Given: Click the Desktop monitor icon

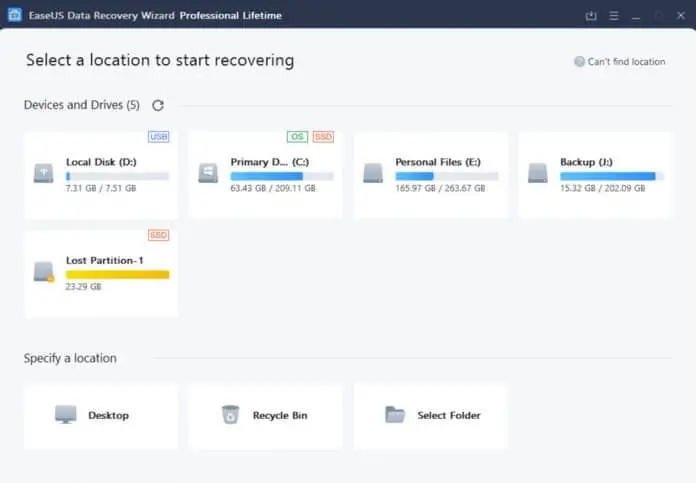Looking at the screenshot, I should [66, 414].
